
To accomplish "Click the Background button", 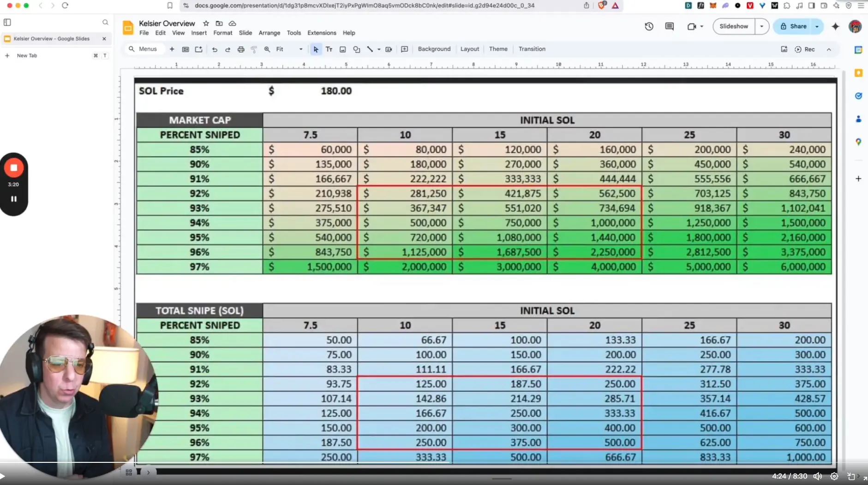I will [434, 49].
